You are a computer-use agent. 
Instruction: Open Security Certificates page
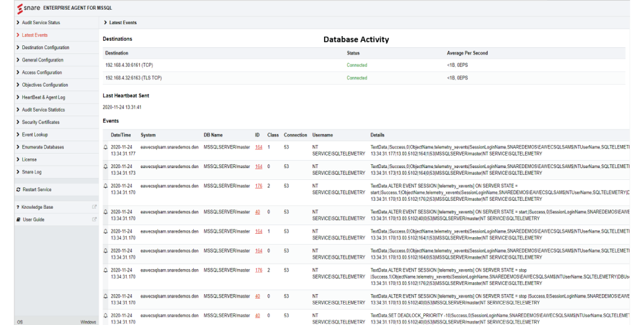point(41,122)
